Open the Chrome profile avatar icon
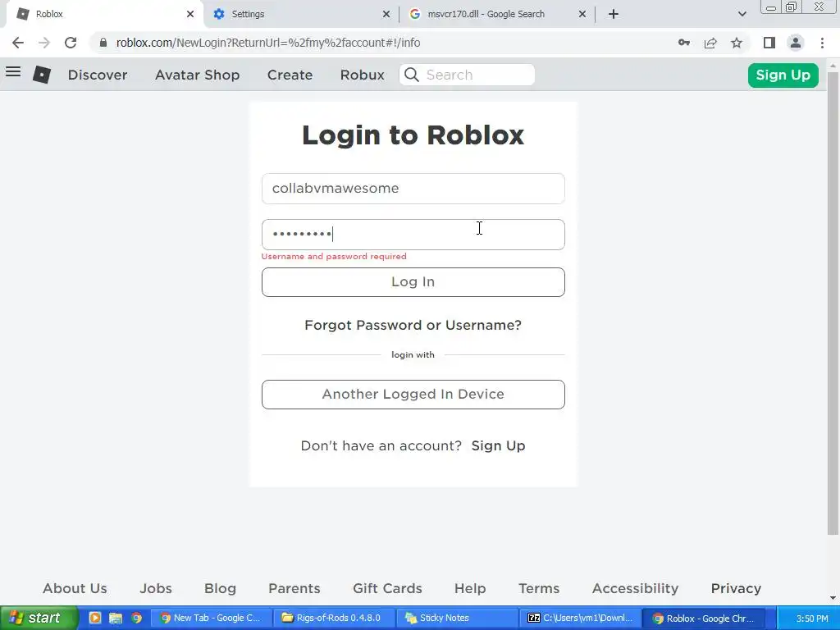 [x=796, y=43]
